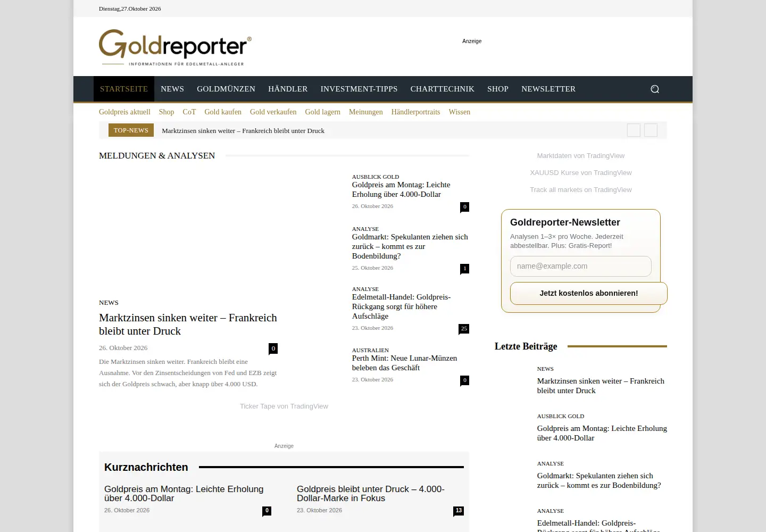Open the Gold lagern link
Image resolution: width=766 pixels, height=532 pixels.
[323, 112]
